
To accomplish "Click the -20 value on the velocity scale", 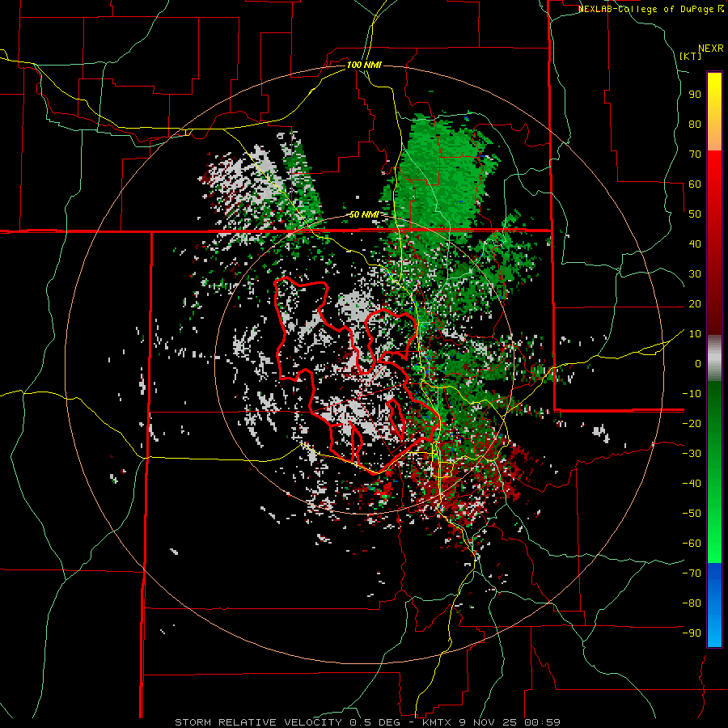I will pos(692,423).
